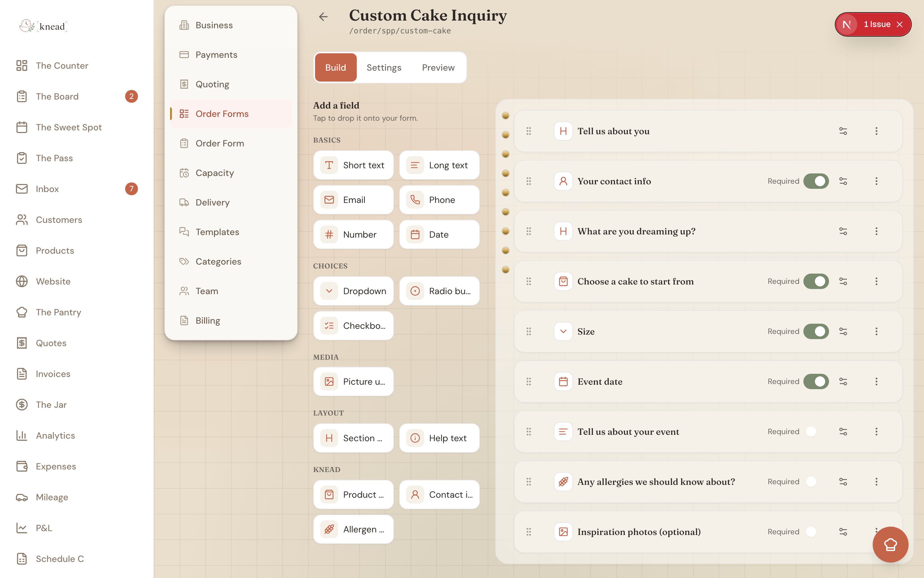Add a Short text field
This screenshot has width=924, height=578.
click(x=353, y=165)
